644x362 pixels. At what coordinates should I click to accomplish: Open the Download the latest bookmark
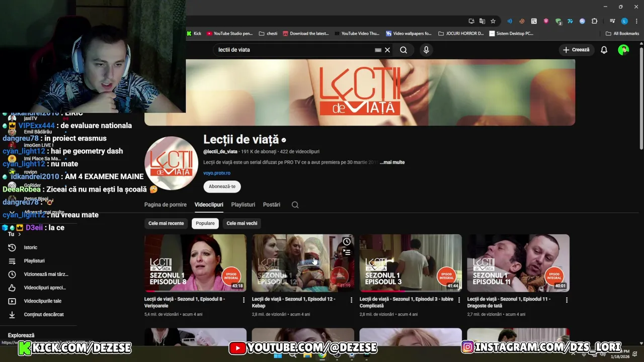coord(306,34)
